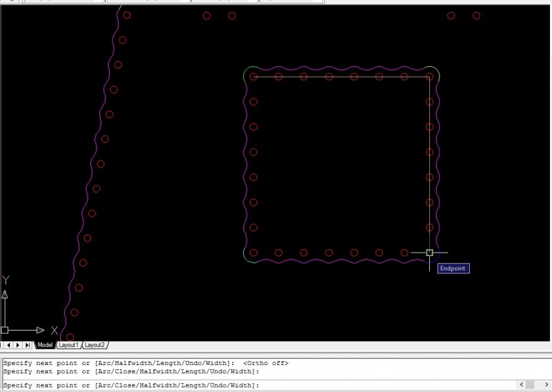Open the Layout2 tab

point(95,345)
